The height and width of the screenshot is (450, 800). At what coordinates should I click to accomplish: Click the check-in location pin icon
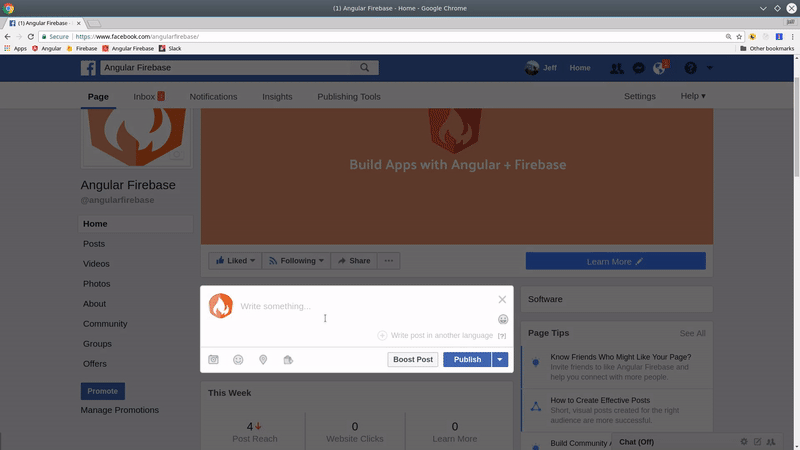pyautogui.click(x=263, y=360)
